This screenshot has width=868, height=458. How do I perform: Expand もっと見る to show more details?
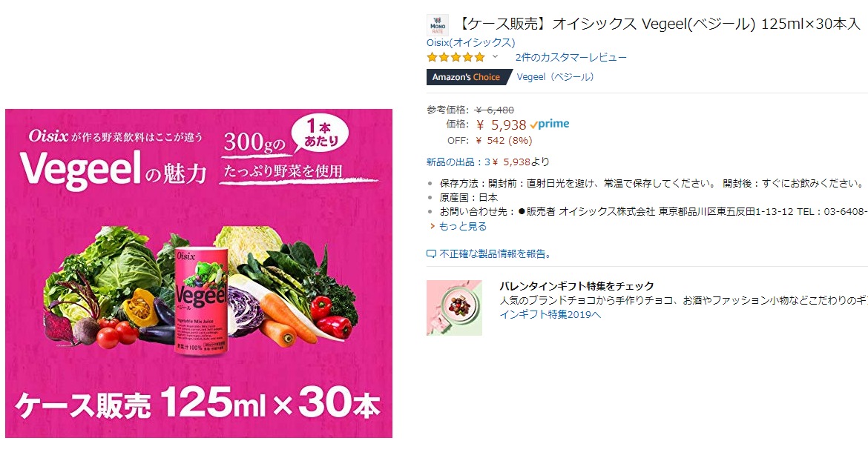463,226
